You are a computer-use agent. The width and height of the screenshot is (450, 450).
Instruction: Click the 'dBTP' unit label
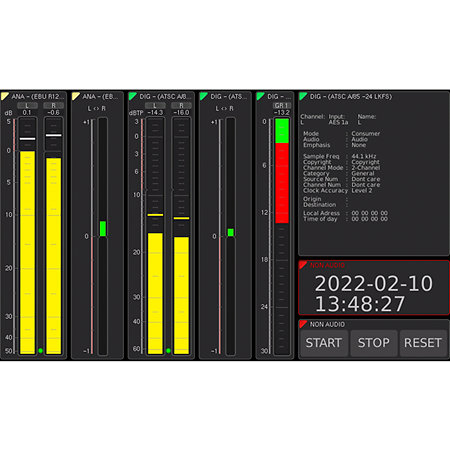click(136, 113)
